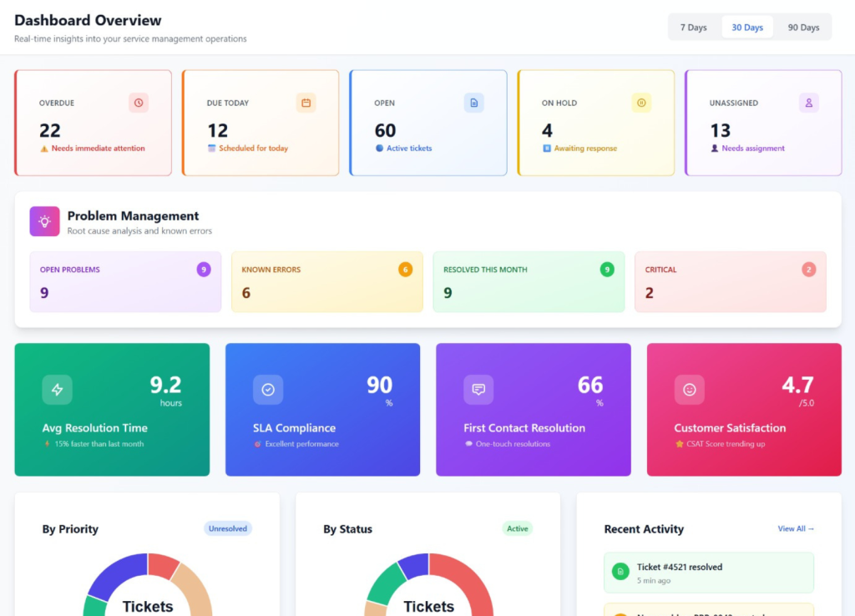Click the Overdue clock icon
This screenshot has width=855, height=616.
click(139, 103)
